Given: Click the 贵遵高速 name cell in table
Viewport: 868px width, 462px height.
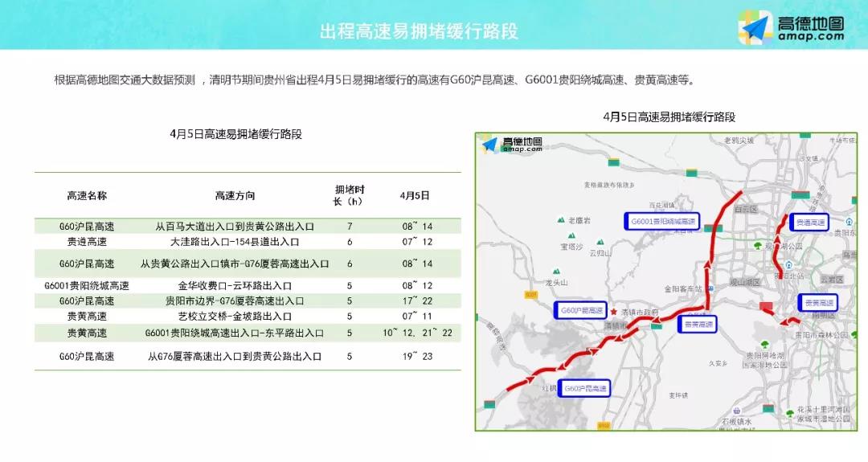Looking at the screenshot, I should point(87,242).
